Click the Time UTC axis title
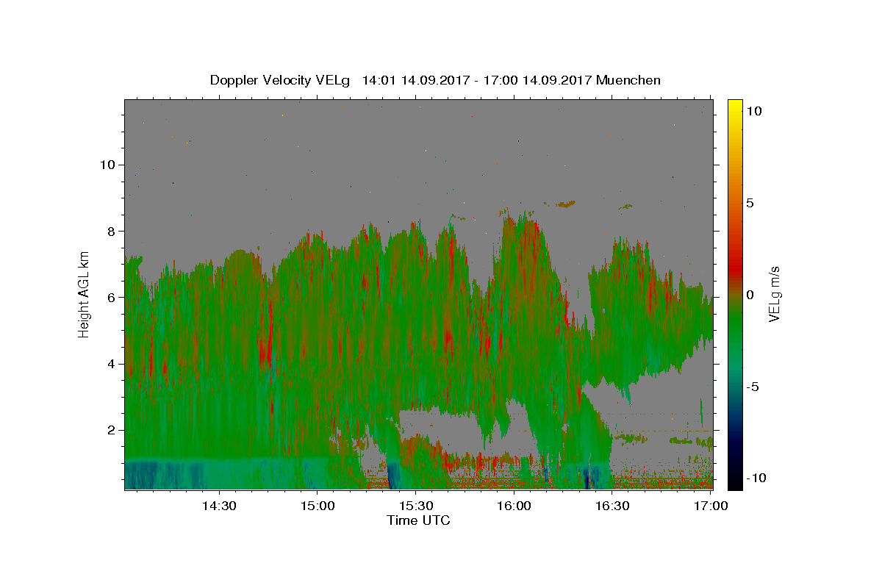 [418, 520]
